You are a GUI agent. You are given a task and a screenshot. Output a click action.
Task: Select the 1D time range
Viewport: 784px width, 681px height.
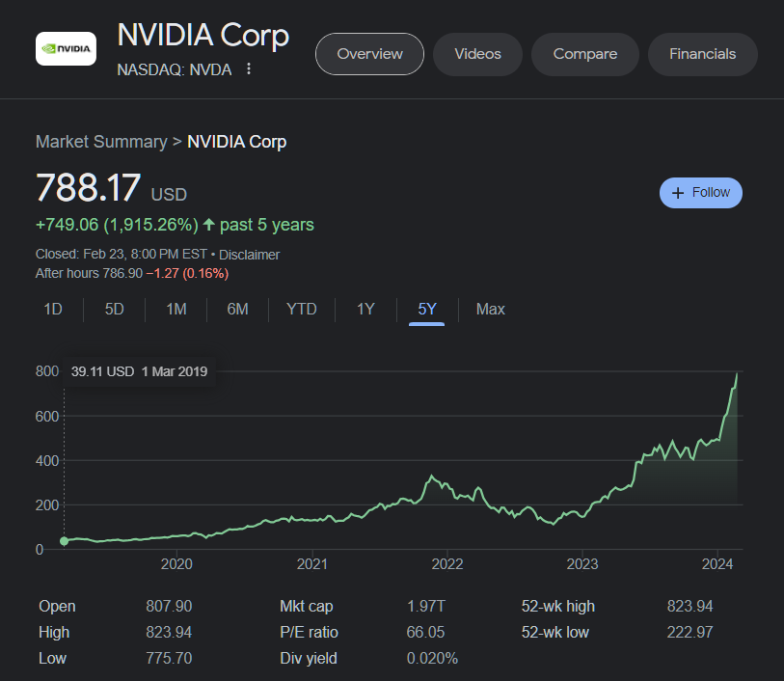click(x=53, y=309)
